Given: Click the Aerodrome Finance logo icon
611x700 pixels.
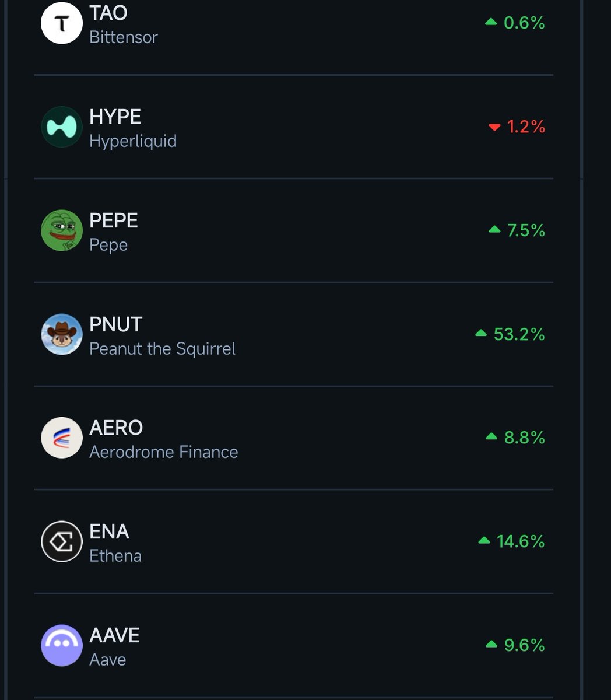Looking at the screenshot, I should click(x=61, y=437).
